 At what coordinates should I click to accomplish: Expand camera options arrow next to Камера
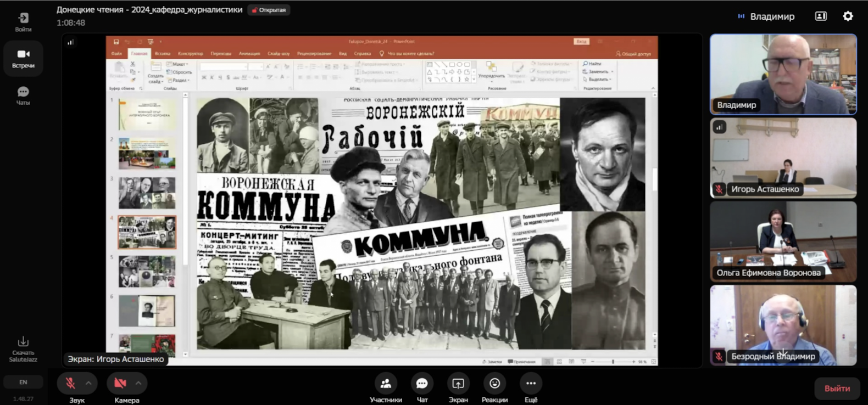click(138, 383)
